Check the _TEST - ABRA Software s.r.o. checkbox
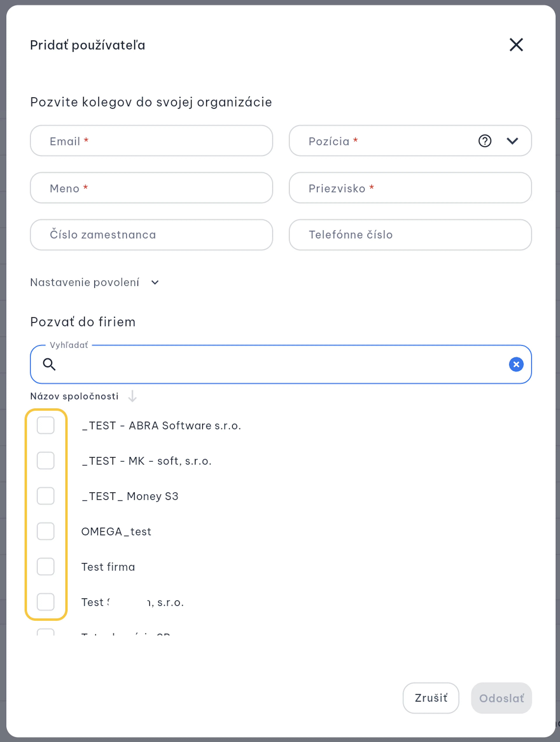560x742 pixels. click(x=46, y=425)
